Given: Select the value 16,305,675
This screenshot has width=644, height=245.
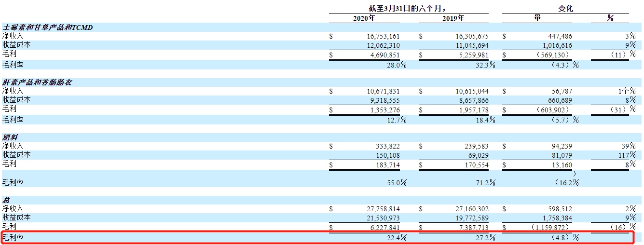Looking at the screenshot, I should point(471,36).
